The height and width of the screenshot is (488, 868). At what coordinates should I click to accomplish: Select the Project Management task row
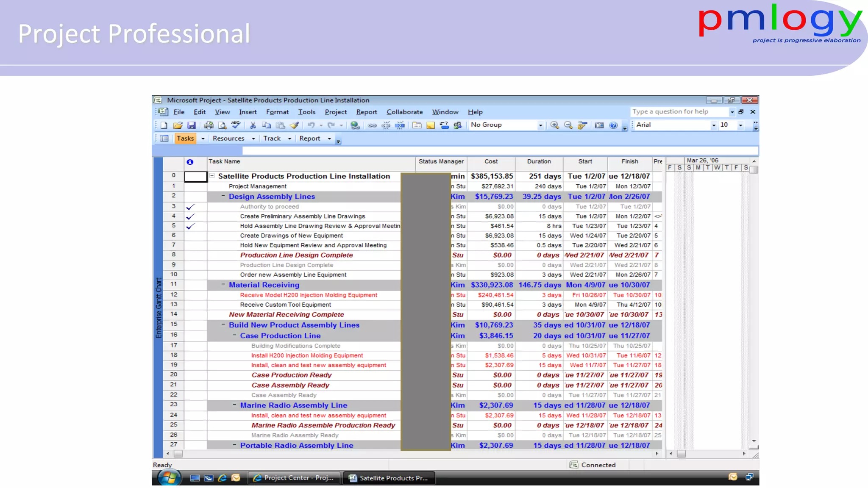pyautogui.click(x=412, y=186)
